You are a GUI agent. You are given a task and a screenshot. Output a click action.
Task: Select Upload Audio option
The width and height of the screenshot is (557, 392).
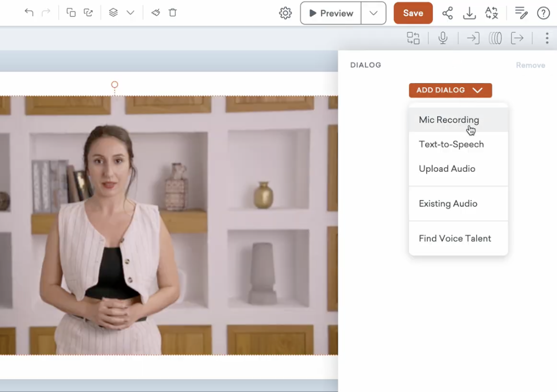[447, 169]
